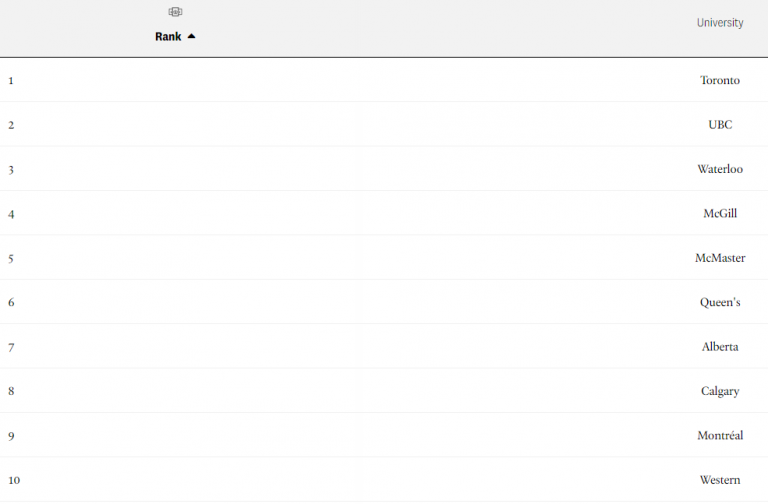This screenshot has height=504, width=768.
Task: Click rank number 7 cell
Action: (11, 348)
